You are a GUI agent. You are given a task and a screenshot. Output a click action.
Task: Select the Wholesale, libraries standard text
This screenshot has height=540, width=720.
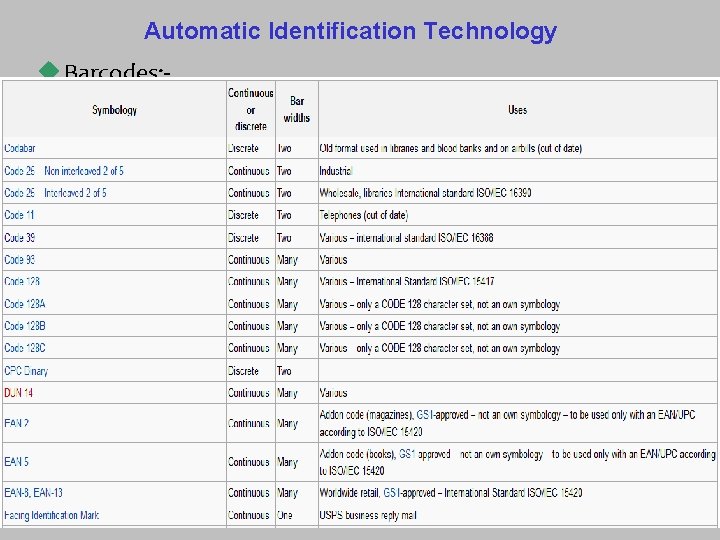426,193
